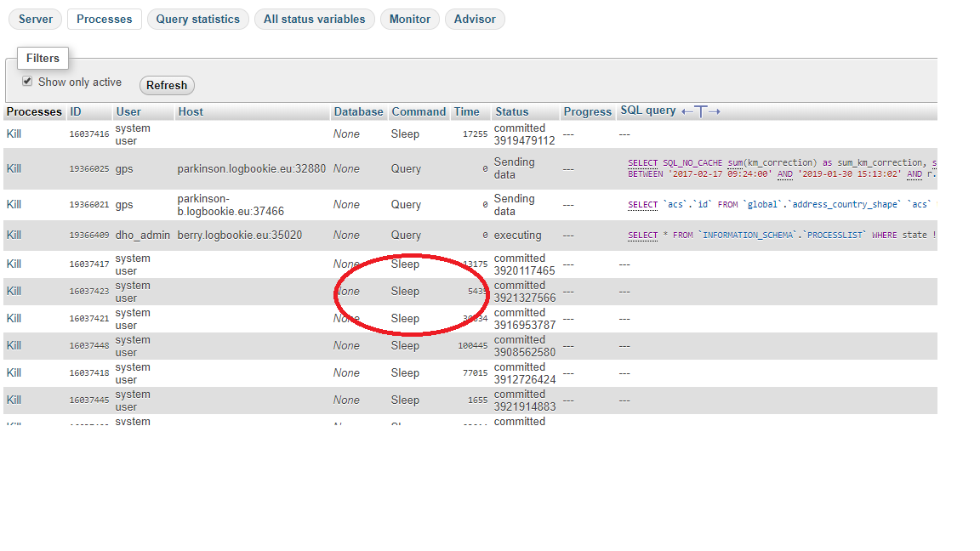Select status committed 3920117465
Viewport: 980px width, 551px height.
(524, 264)
